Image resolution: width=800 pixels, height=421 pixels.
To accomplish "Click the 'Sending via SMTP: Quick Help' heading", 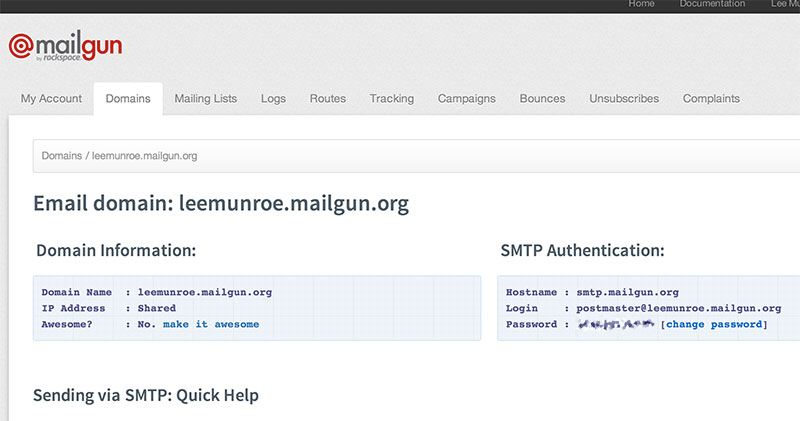I will (146, 395).
